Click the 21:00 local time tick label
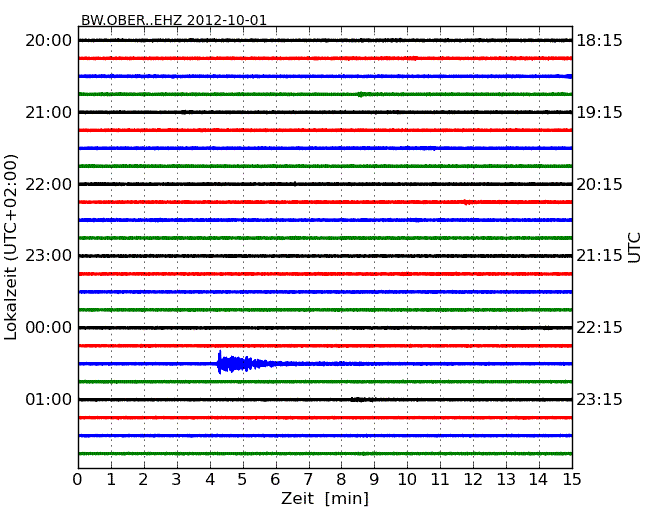The width and height of the screenshot is (650, 520). point(49,112)
